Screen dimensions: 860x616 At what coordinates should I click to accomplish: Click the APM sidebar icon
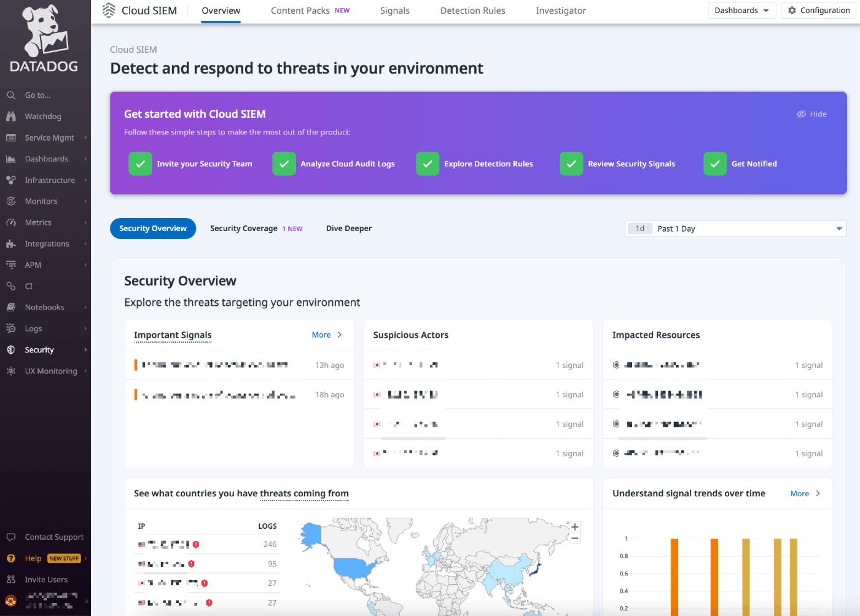pyautogui.click(x=11, y=265)
